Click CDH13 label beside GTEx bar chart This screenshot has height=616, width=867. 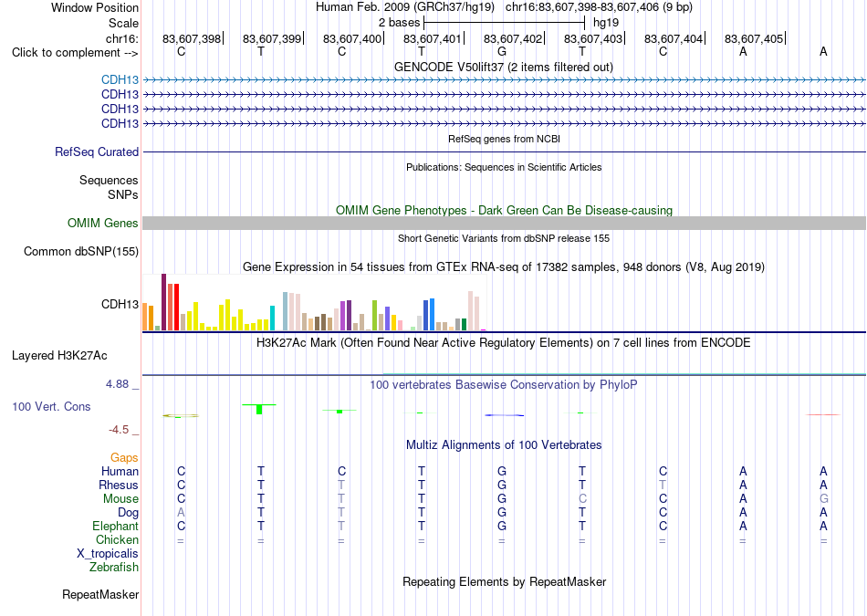(120, 304)
